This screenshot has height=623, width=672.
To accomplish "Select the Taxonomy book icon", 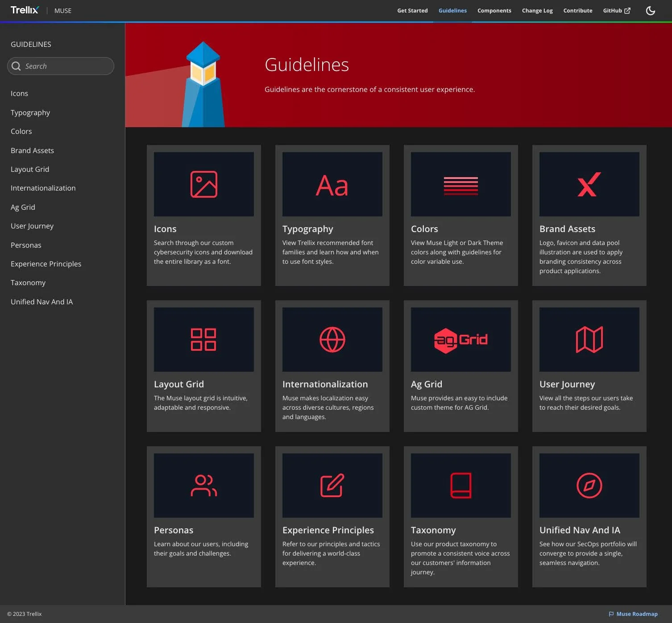I will pyautogui.click(x=461, y=486).
